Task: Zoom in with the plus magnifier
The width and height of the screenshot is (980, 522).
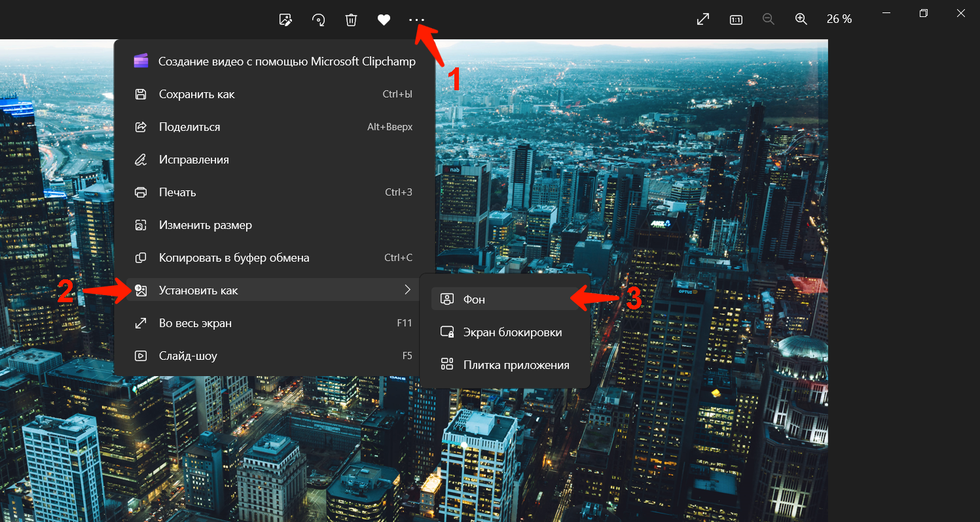Action: tap(801, 20)
